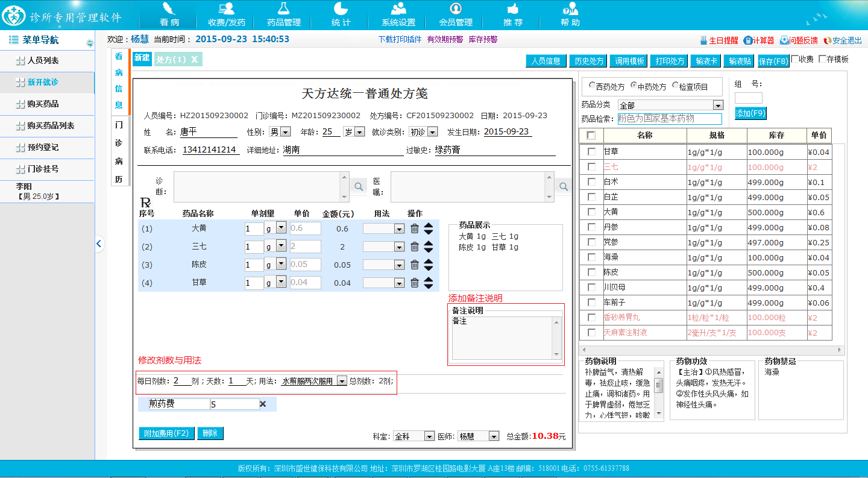Open the 药品管理 top menu
Viewport: 868px width, 478px height.
[283, 15]
